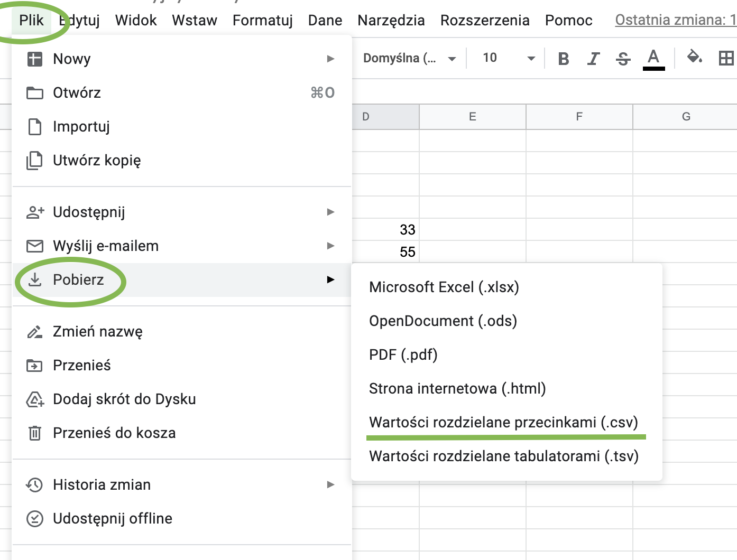
Task: Open the Narzędzia menu
Action: coord(391,20)
